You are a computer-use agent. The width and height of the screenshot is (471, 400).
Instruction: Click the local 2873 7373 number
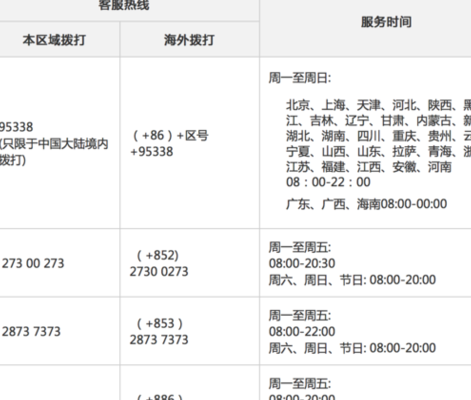click(x=31, y=332)
